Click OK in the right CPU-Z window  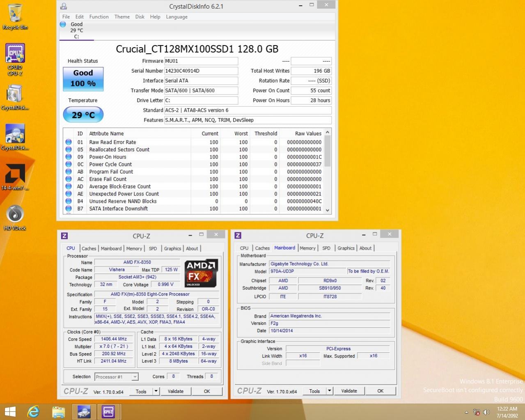click(381, 391)
